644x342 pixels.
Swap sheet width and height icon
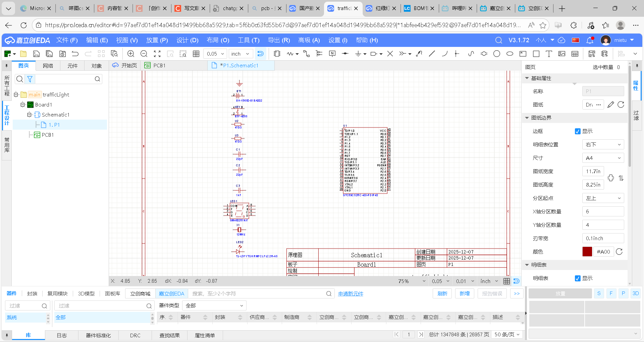(621, 178)
